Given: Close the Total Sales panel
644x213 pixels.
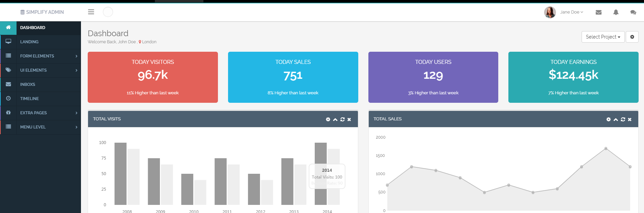Looking at the screenshot, I should coord(630,119).
